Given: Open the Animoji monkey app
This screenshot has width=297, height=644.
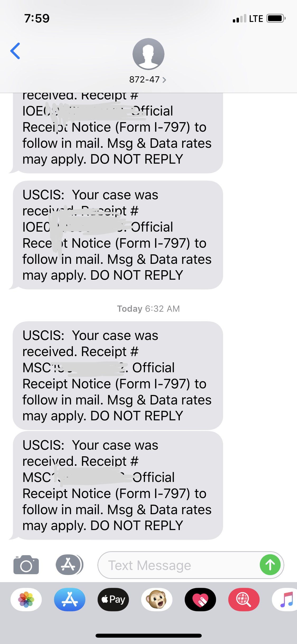Looking at the screenshot, I should (157, 599).
